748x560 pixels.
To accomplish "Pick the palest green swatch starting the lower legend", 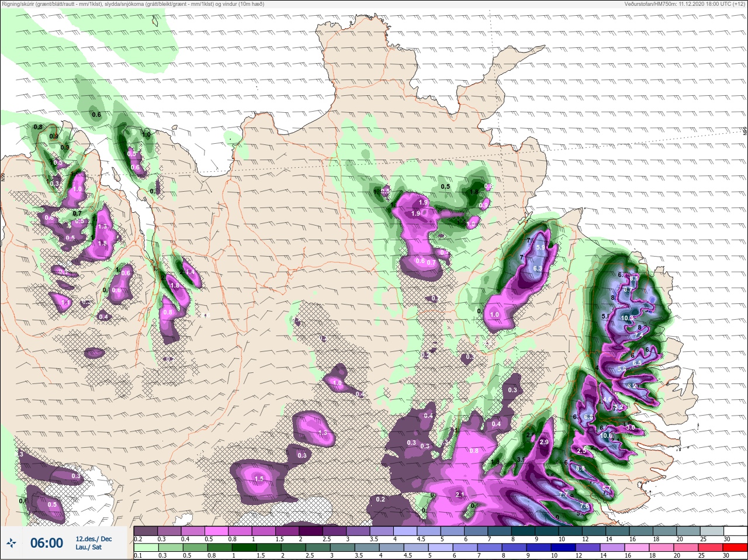I will [x=146, y=548].
